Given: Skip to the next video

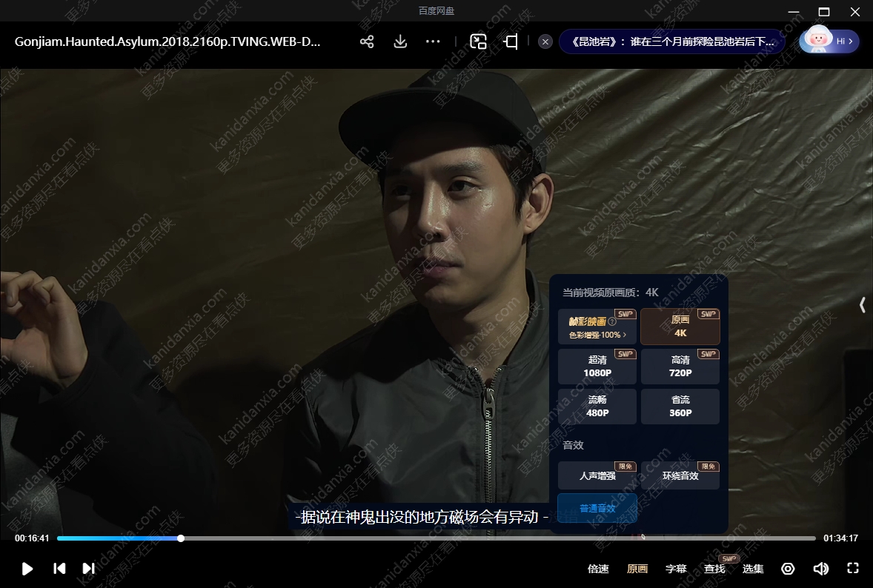Looking at the screenshot, I should tap(89, 569).
